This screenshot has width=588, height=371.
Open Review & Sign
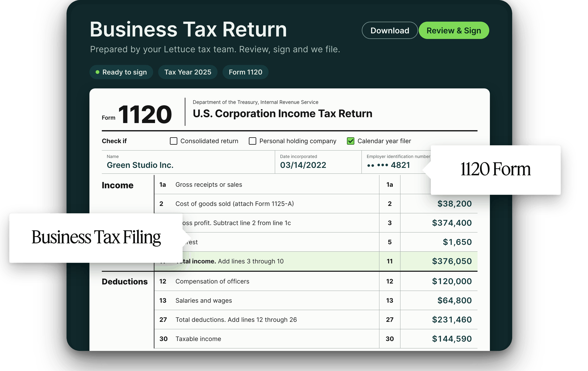point(454,30)
